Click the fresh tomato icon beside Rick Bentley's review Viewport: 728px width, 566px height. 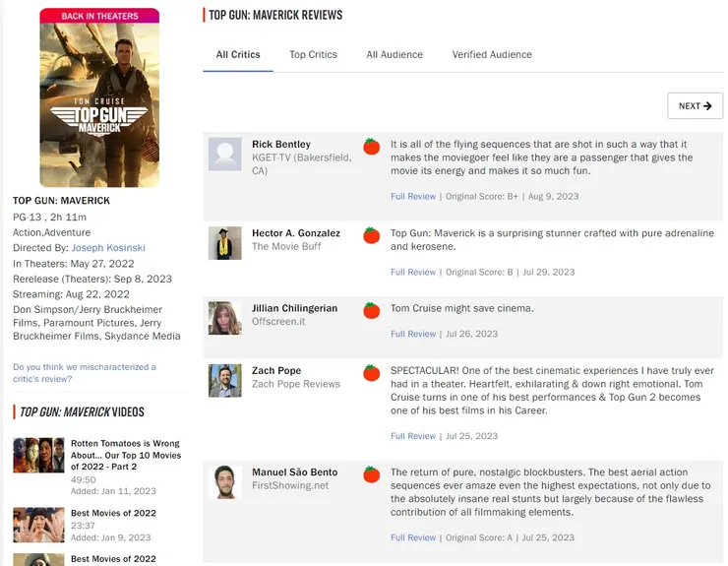coord(372,147)
